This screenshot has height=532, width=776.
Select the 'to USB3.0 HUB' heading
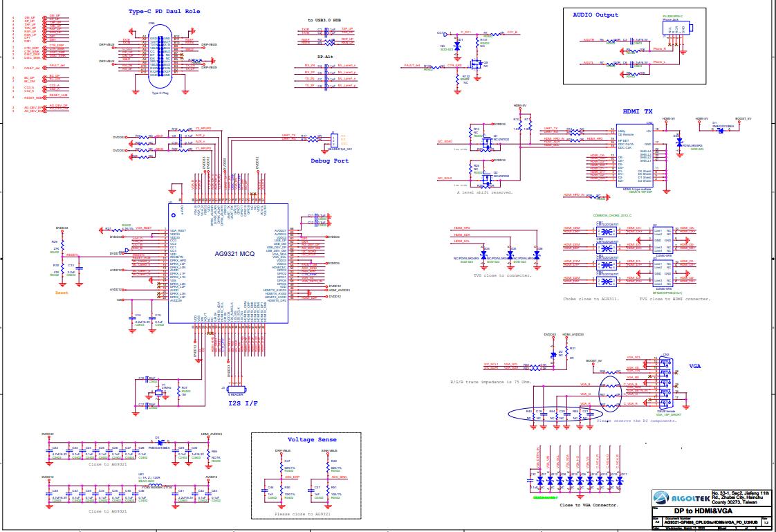(x=324, y=20)
